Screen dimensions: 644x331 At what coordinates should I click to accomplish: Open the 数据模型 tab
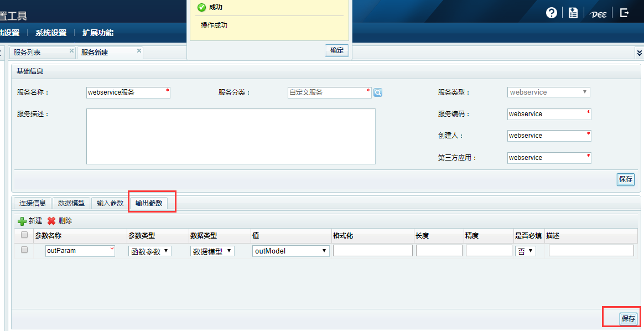coord(71,203)
